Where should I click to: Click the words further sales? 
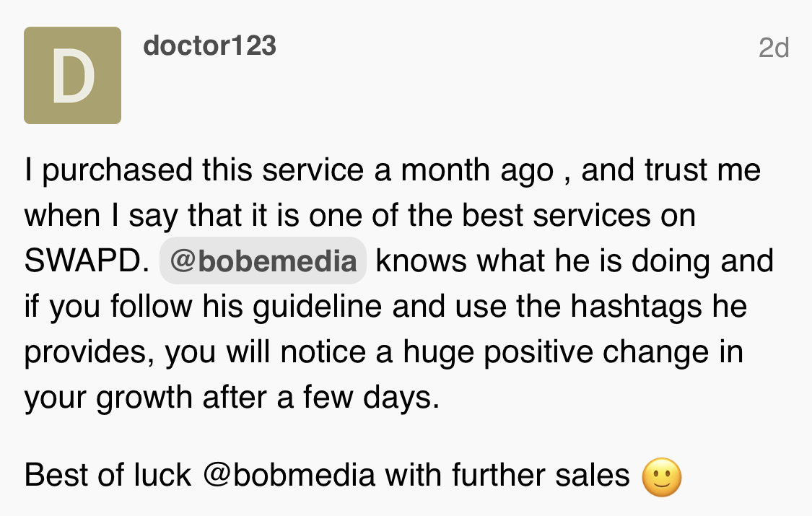pos(541,475)
